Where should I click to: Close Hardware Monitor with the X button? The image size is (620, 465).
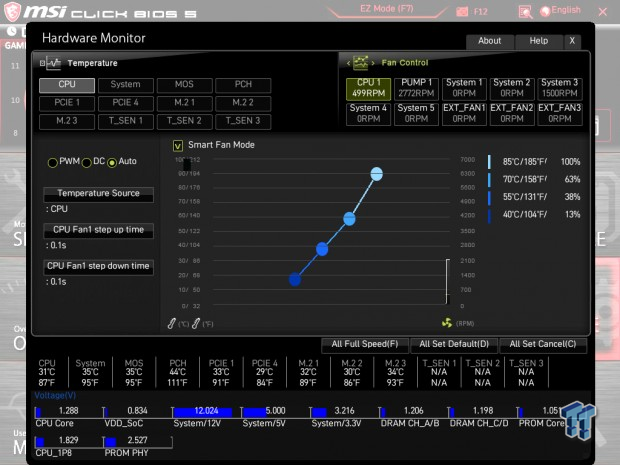(572, 41)
